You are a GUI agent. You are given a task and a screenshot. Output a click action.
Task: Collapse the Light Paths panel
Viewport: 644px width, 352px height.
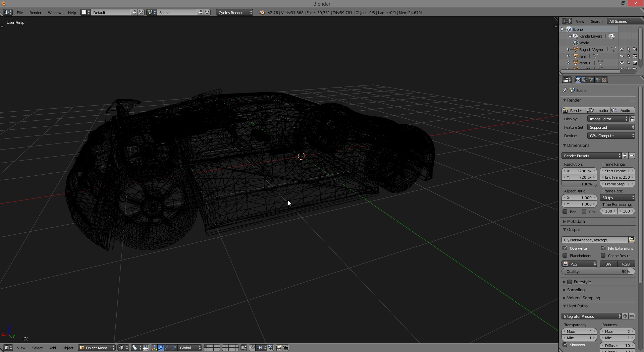[x=577, y=306]
